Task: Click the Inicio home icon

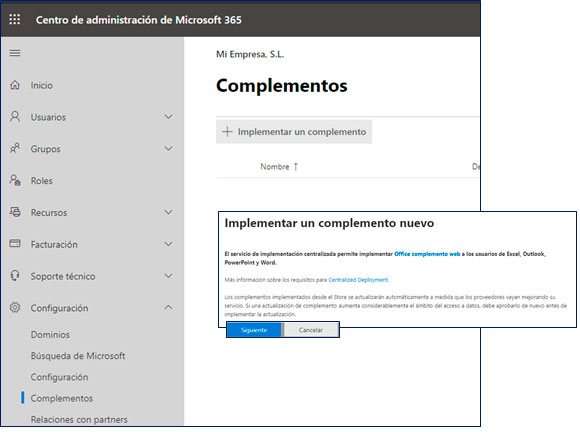Action: [x=15, y=85]
